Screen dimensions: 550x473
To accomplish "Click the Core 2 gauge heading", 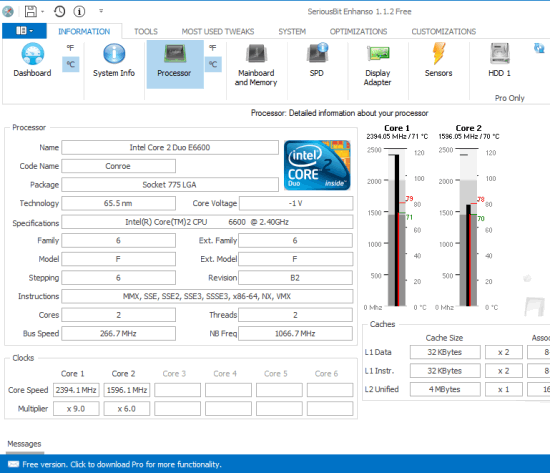I will [469, 128].
